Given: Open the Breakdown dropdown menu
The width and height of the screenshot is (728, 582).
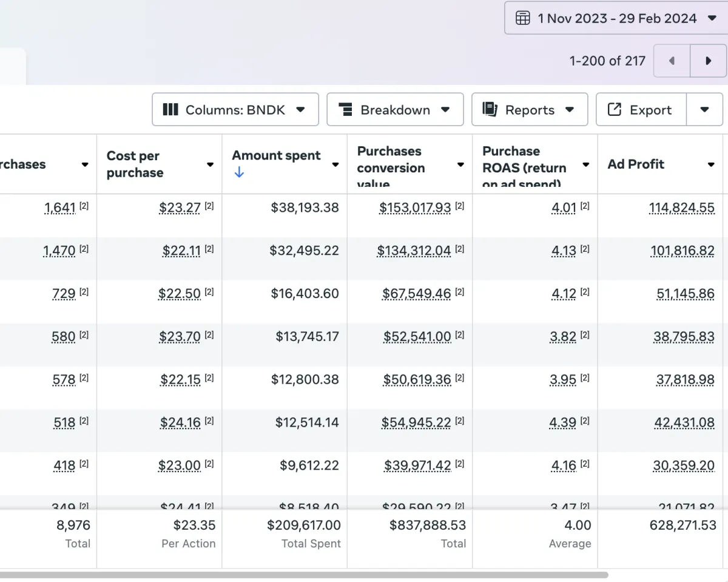Looking at the screenshot, I should (x=395, y=110).
